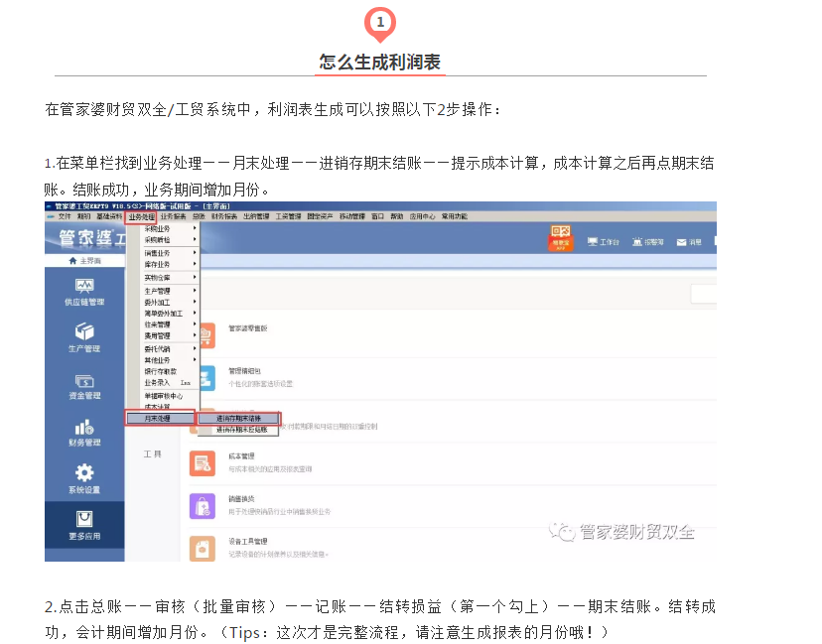
Task: Open the 出纳管理 menu
Action: click(x=256, y=216)
